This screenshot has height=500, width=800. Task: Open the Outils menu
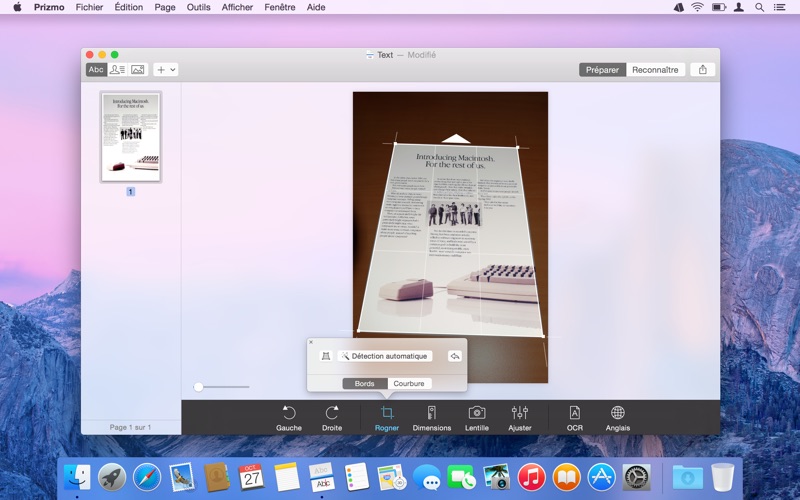point(198,7)
